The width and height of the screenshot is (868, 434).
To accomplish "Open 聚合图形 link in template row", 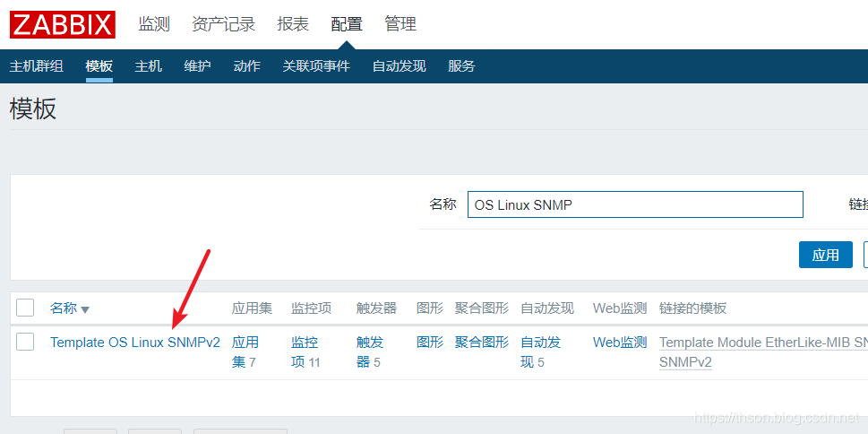I will click(x=482, y=343).
